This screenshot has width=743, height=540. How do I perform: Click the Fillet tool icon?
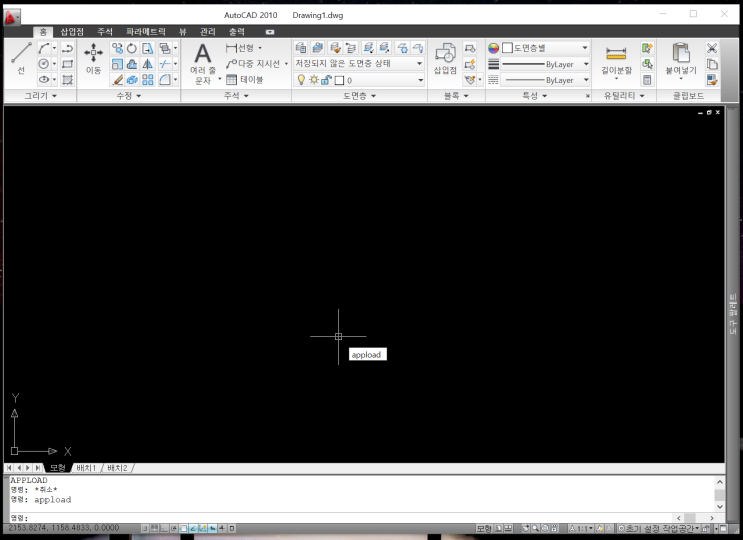164,79
